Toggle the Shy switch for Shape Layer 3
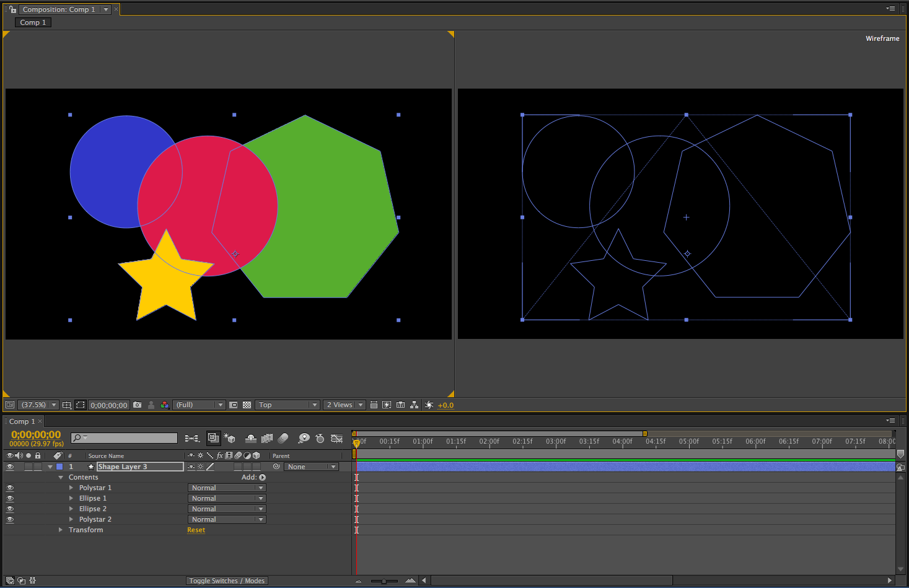909x588 pixels. (191, 467)
